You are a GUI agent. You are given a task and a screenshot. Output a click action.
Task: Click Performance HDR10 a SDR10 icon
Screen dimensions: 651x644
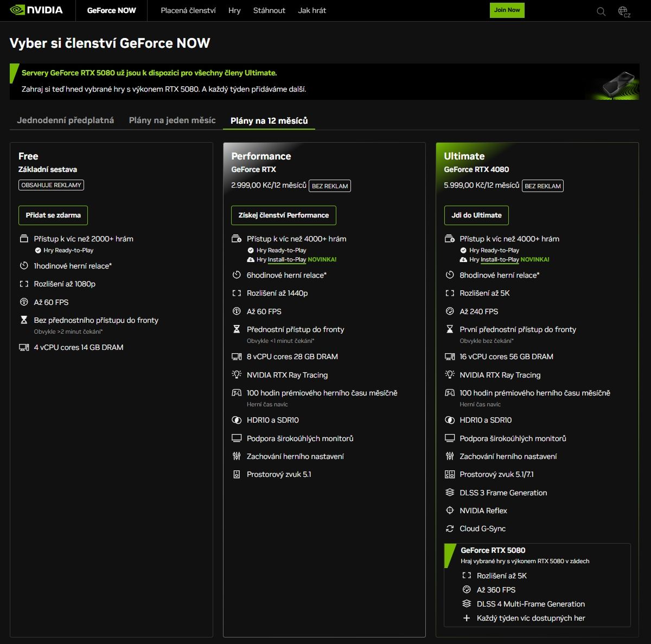point(237,420)
